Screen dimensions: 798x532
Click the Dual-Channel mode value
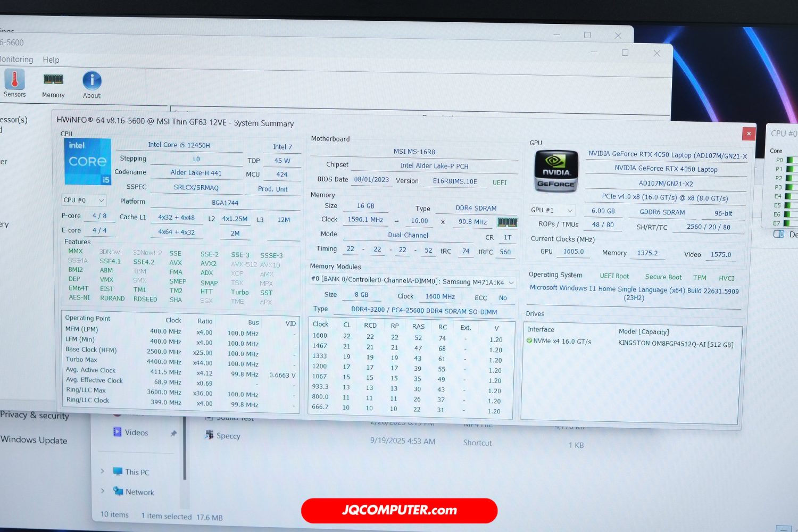click(x=408, y=235)
